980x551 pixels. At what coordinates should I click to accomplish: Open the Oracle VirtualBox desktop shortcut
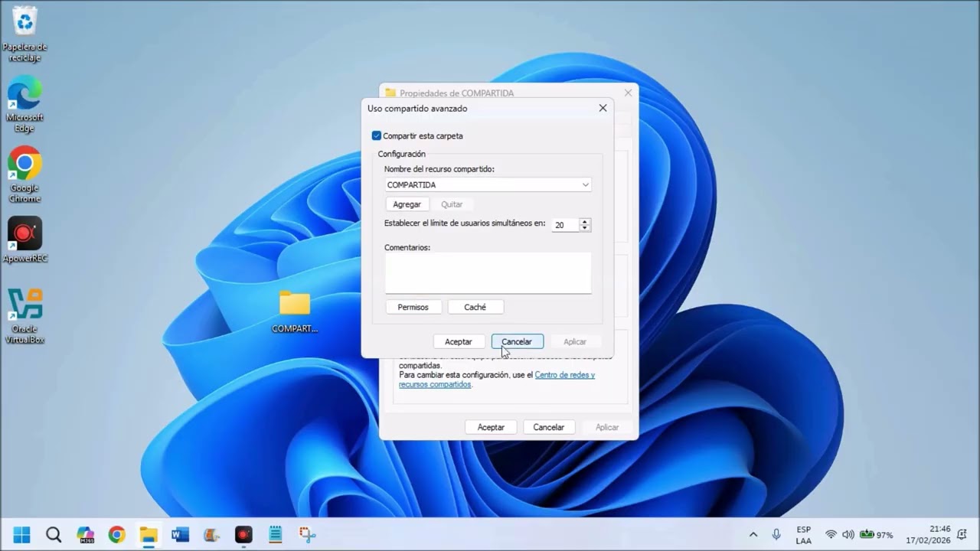[24, 315]
